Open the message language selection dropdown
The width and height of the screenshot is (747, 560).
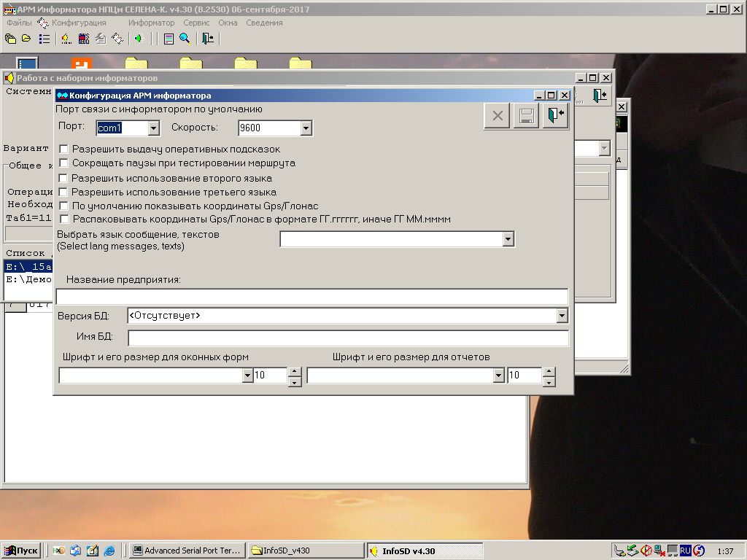pos(508,239)
